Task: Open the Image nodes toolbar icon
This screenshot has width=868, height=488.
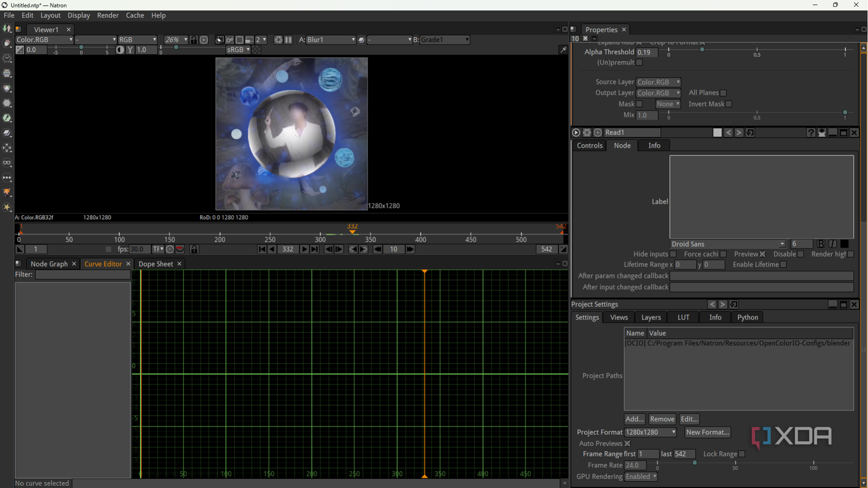Action: pyautogui.click(x=7, y=28)
